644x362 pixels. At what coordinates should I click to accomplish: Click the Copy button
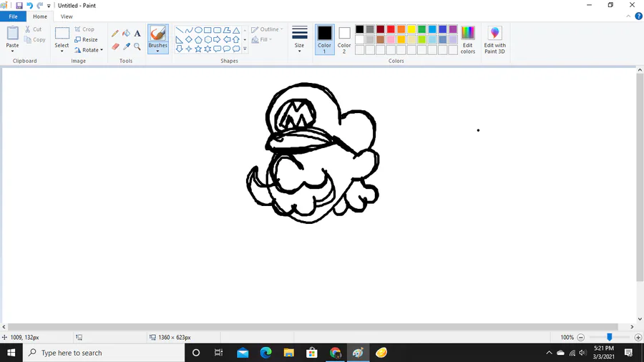tap(34, 40)
